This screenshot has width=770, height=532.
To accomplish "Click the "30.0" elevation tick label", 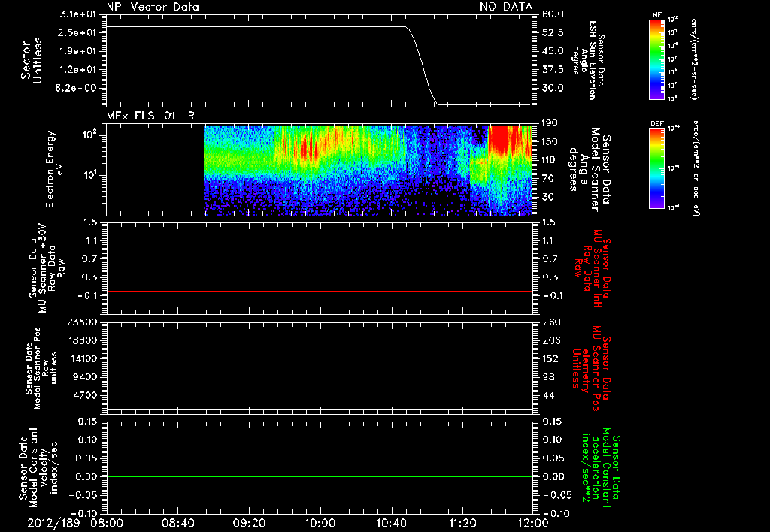I will point(553,89).
